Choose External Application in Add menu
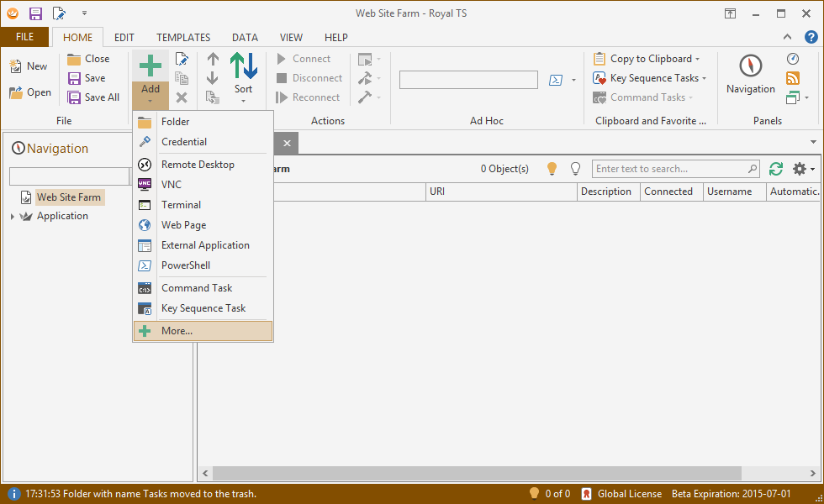Screen dimensions: 824x504 (203, 245)
